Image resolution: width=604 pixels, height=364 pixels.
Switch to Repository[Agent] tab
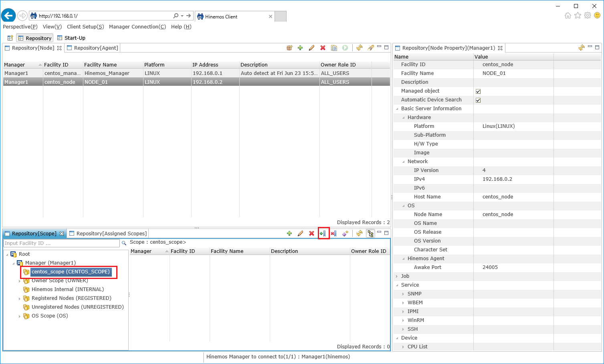[x=93, y=48]
